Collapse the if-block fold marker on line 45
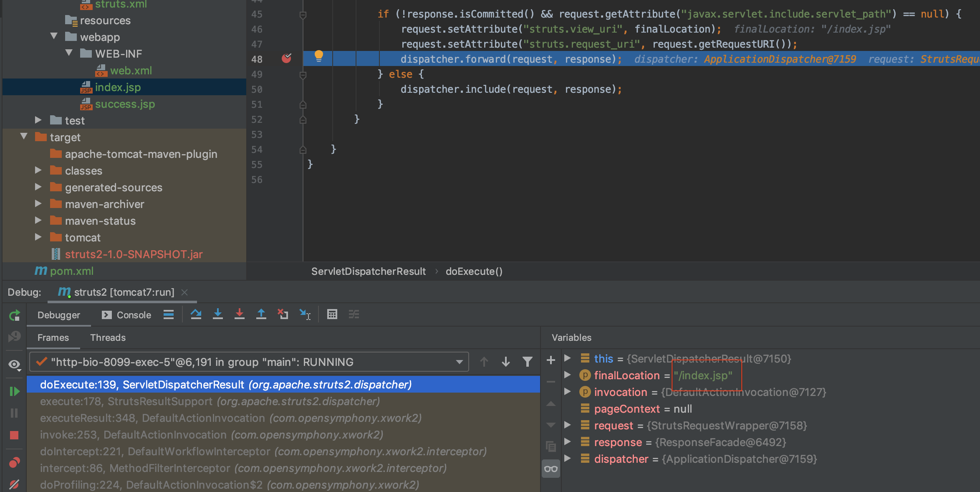The height and width of the screenshot is (492, 980). click(x=303, y=15)
